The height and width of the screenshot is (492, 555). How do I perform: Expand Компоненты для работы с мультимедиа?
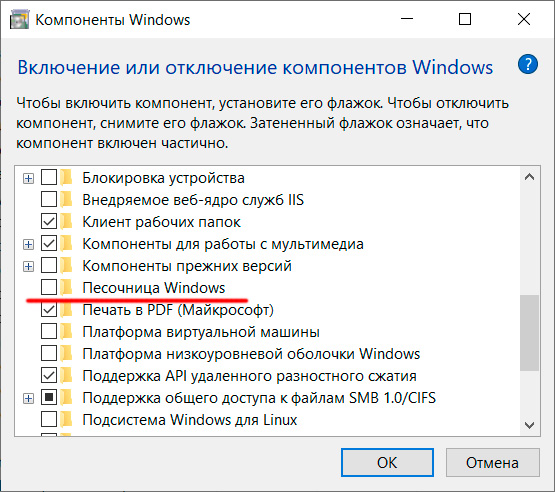(x=28, y=244)
